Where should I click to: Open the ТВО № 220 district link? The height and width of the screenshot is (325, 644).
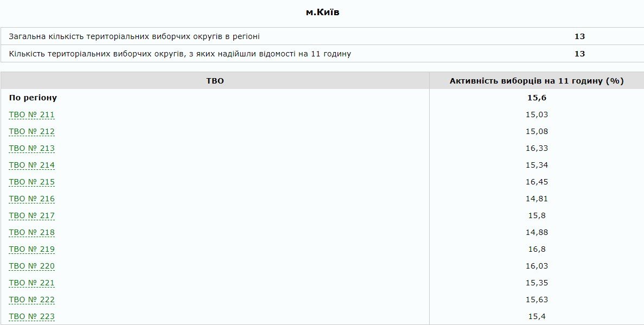pos(30,266)
